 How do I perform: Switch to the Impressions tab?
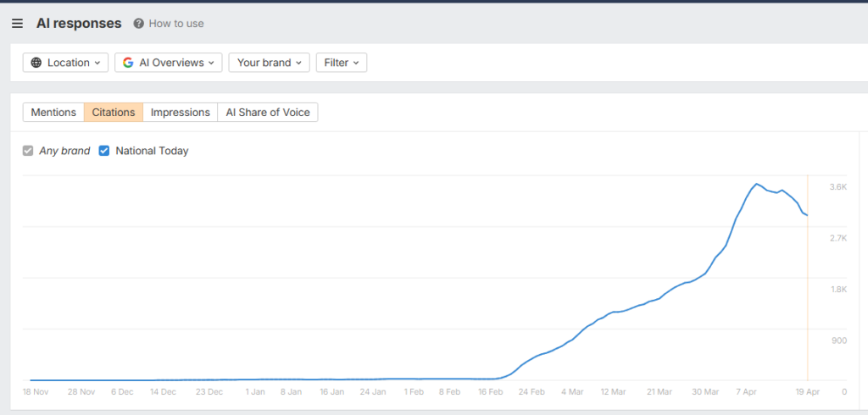click(x=180, y=113)
